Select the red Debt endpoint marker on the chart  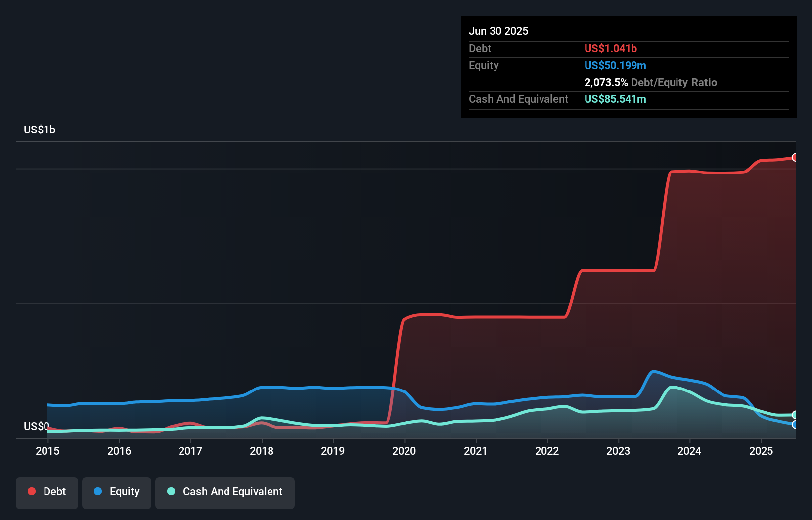pyautogui.click(x=795, y=158)
